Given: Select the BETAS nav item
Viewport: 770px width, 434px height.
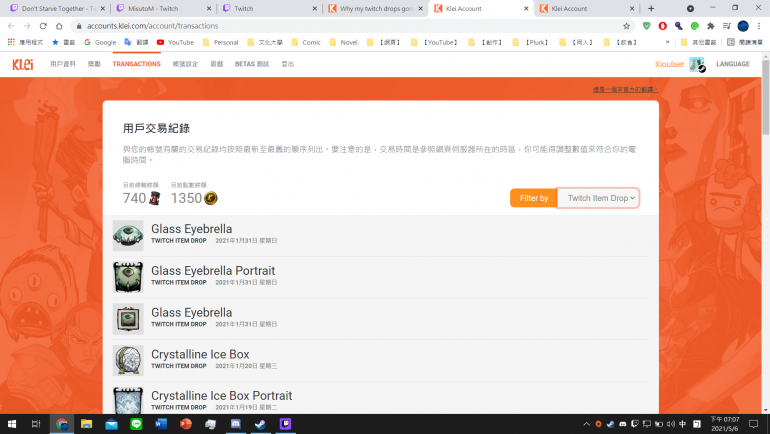Looking at the screenshot, I should 251,64.
